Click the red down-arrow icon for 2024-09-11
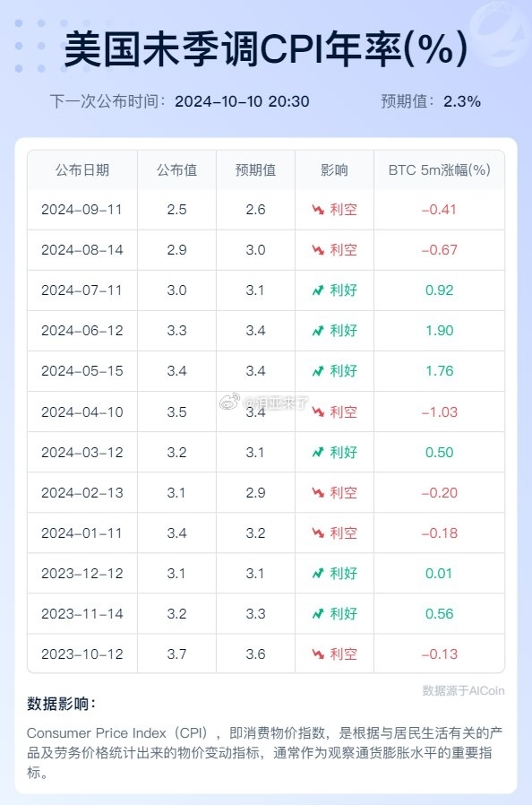 pos(318,210)
